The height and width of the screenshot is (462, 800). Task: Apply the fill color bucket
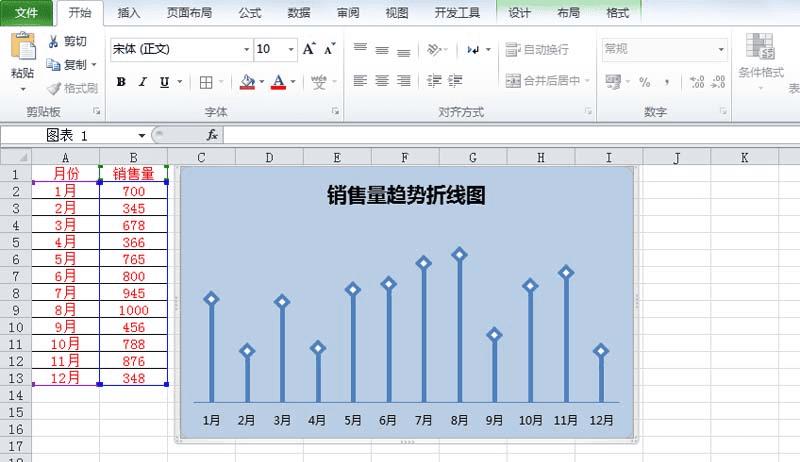247,82
